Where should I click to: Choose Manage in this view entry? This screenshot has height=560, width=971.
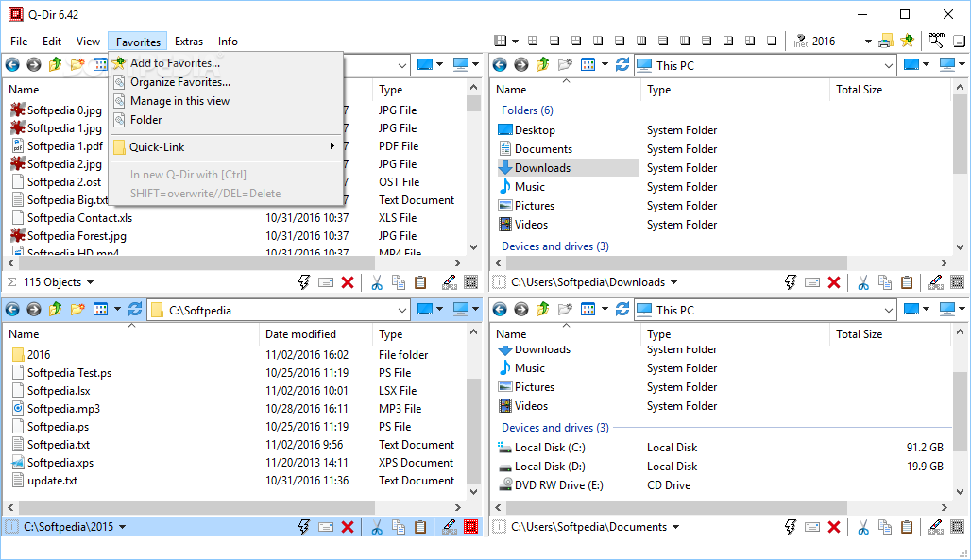227,101
